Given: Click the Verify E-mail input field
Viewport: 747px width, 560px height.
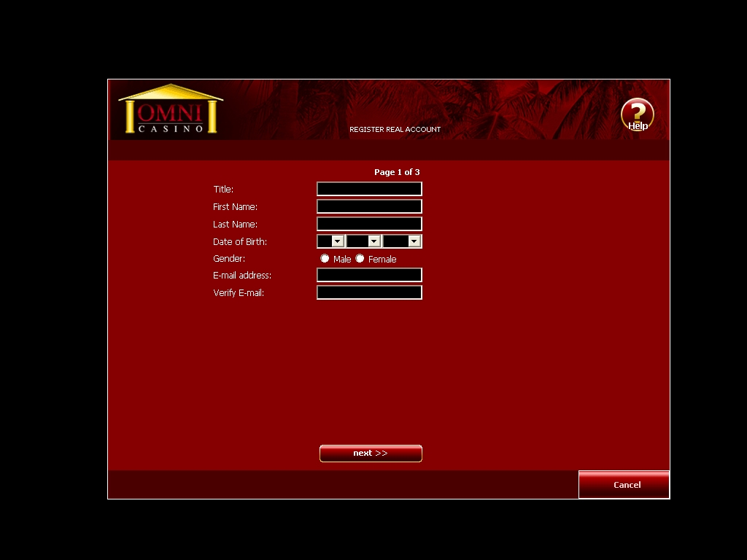Looking at the screenshot, I should pos(369,292).
